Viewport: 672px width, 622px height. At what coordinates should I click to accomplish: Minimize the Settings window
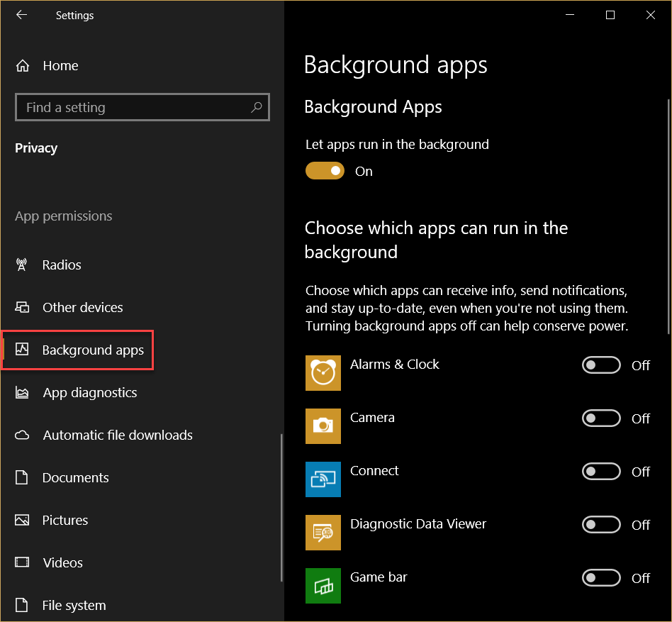click(x=570, y=15)
